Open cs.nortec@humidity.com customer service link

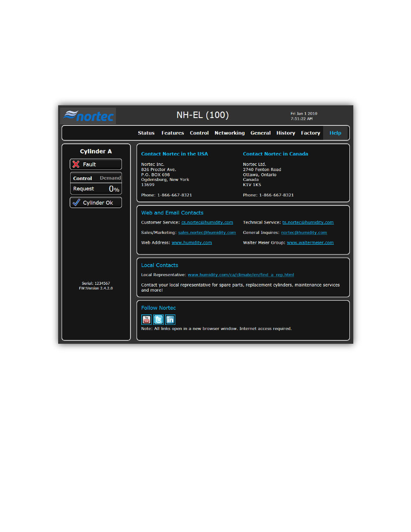207,223
